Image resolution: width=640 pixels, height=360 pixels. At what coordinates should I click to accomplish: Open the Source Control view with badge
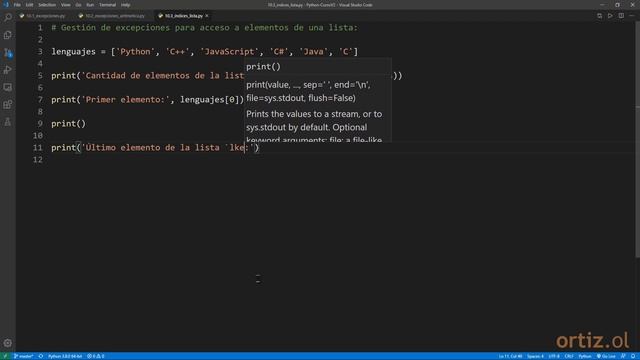pyautogui.click(x=8, y=53)
